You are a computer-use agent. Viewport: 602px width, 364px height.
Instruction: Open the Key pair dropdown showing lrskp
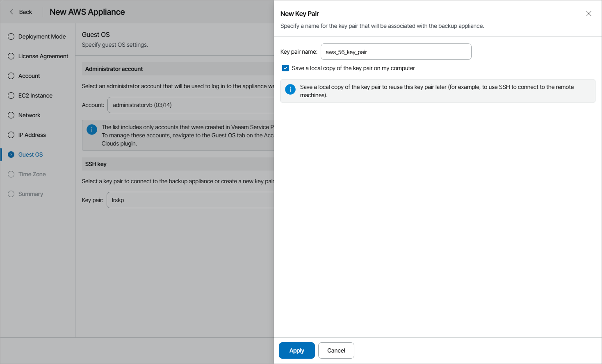[190, 200]
